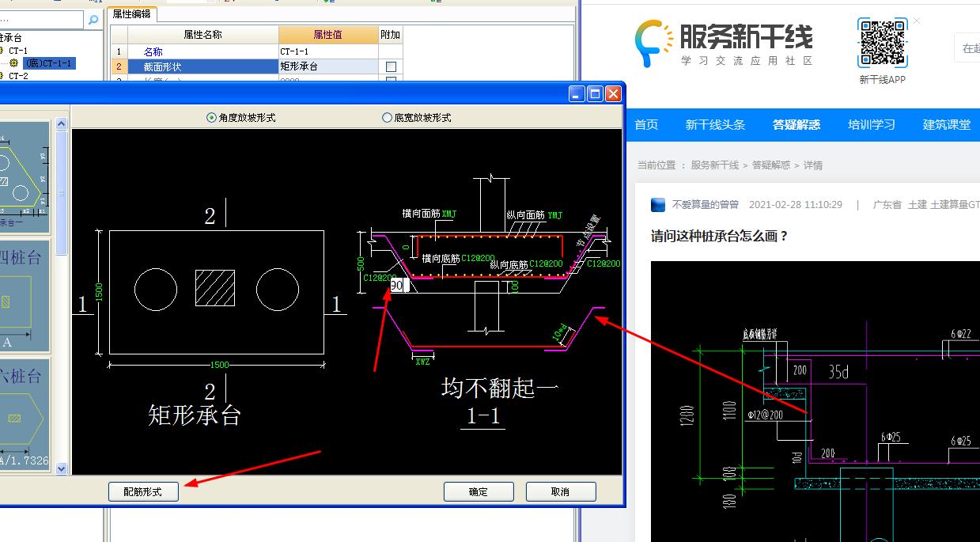Click the 属性值 column header
This screenshot has width=980, height=542.
328,35
